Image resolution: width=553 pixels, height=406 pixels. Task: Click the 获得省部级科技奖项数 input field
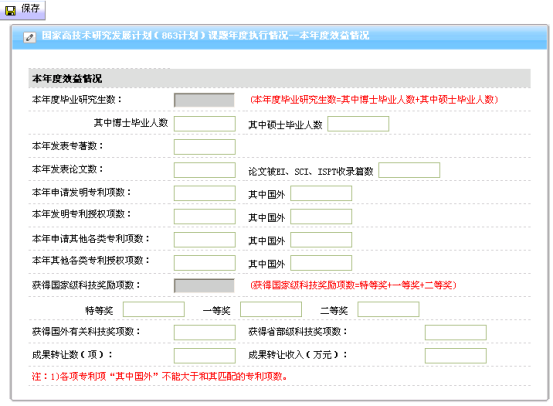tap(456, 333)
